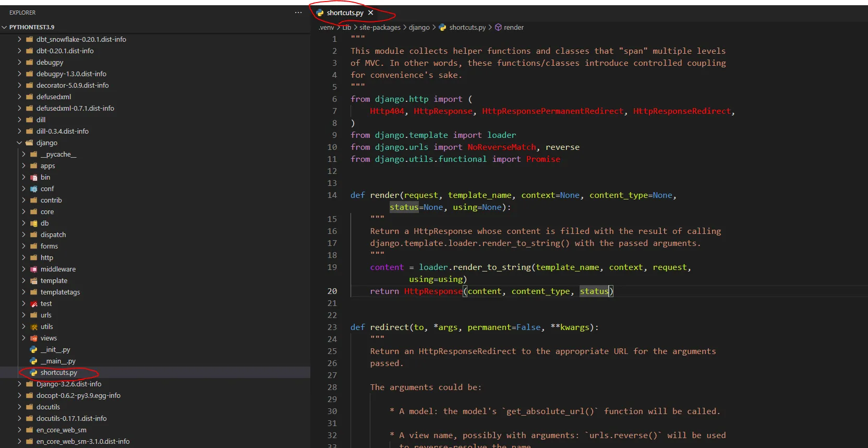Close the shortcuts.py editor tab
The width and height of the screenshot is (868, 448).
tap(370, 13)
